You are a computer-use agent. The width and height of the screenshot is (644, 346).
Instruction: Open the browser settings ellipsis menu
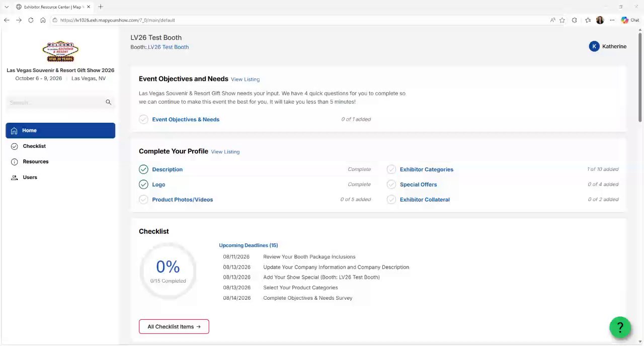[612, 20]
